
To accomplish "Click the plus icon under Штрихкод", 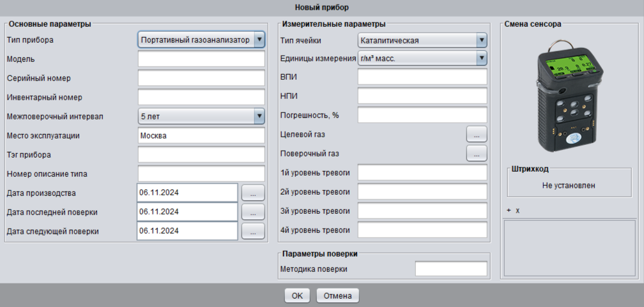I will (509, 211).
